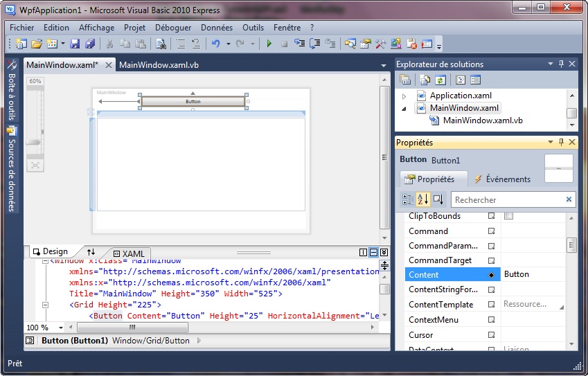Image resolution: width=588 pixels, height=376 pixels.
Task: Save the file with the floppy icon
Action: [75, 44]
